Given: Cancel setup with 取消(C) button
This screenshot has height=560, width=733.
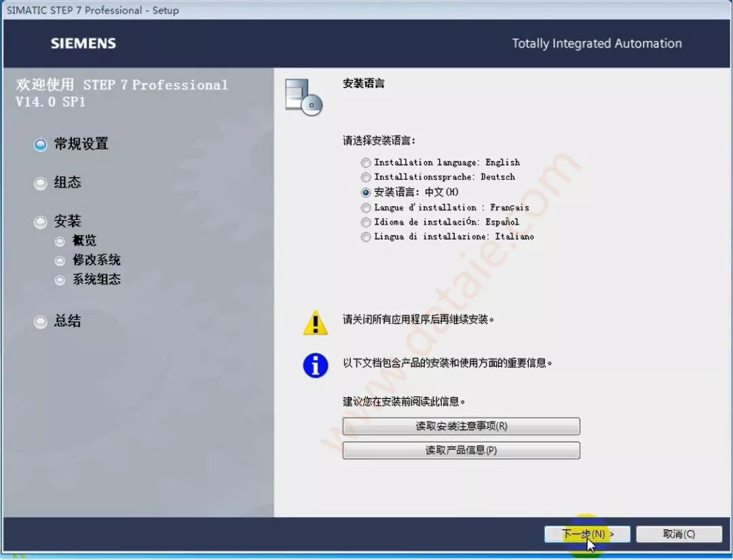Looking at the screenshot, I should 679,534.
